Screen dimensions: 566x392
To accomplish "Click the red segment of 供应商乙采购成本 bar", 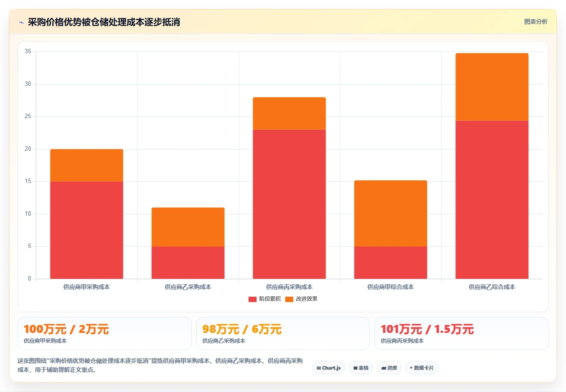I will (188, 263).
